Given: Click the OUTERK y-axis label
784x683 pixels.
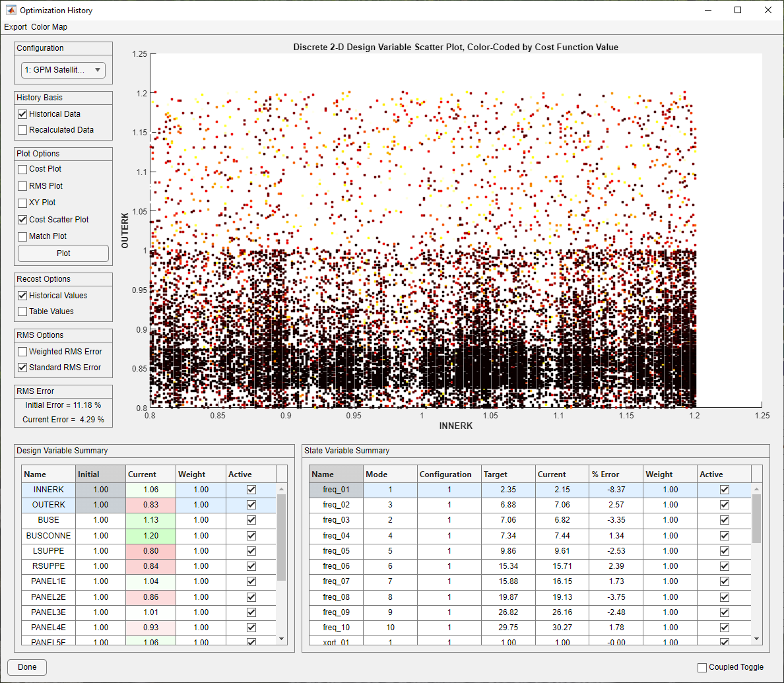Looking at the screenshot, I should point(125,230).
